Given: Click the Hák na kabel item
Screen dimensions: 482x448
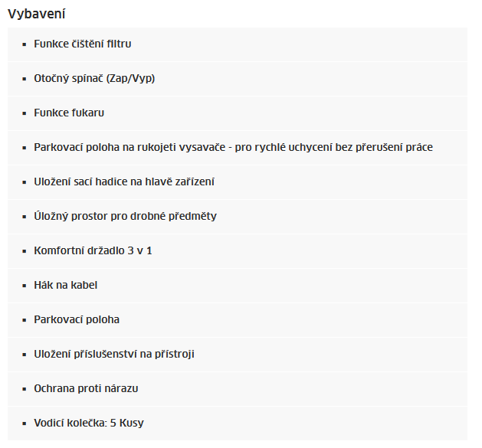Looking at the screenshot, I should (x=238, y=285).
